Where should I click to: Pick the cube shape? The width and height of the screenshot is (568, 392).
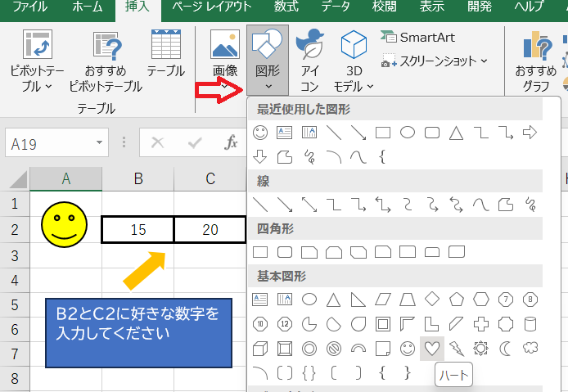(261, 348)
